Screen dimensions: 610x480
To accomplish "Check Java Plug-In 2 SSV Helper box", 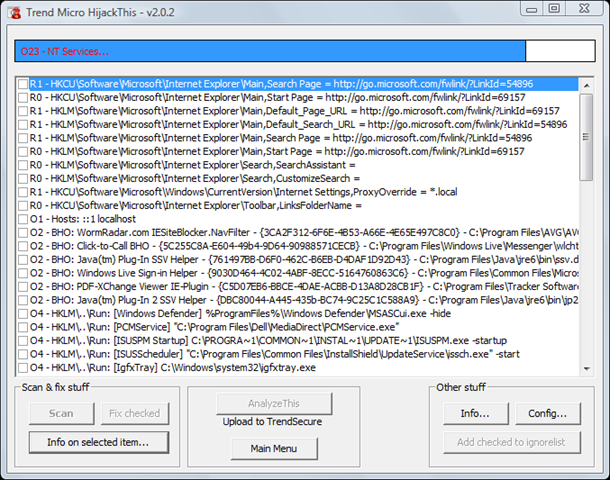I will tap(23, 300).
